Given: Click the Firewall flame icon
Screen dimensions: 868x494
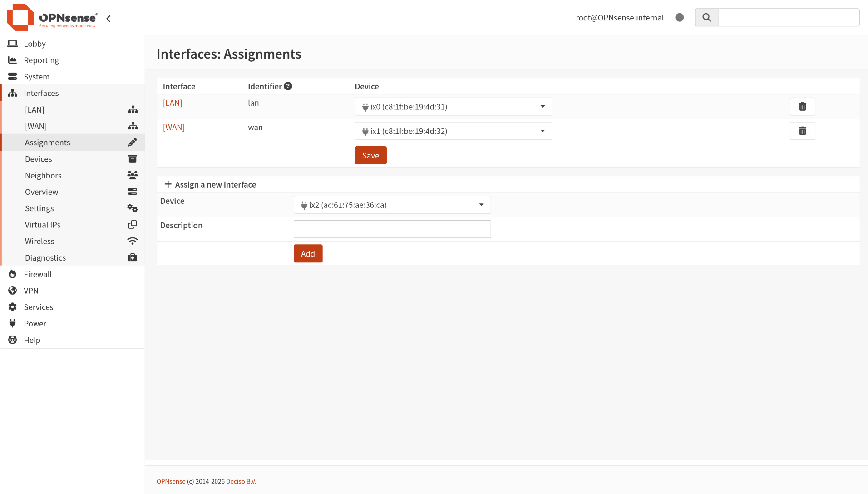Looking at the screenshot, I should (x=13, y=274).
